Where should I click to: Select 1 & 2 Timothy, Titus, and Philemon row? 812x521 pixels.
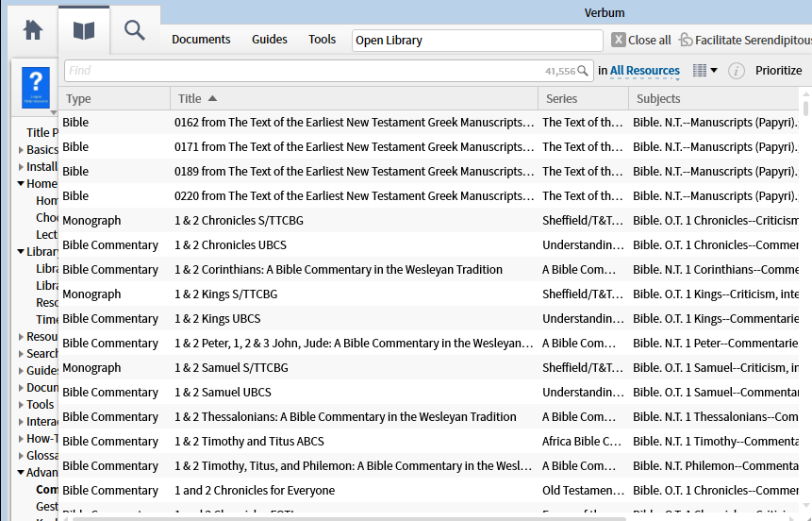[429, 465]
